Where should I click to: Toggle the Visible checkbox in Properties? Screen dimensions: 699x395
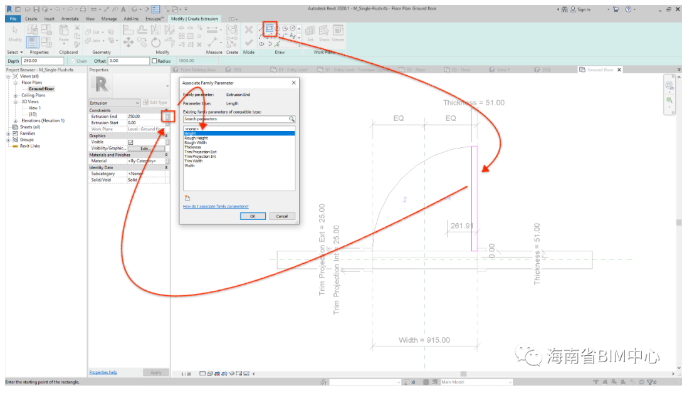pyautogui.click(x=131, y=142)
